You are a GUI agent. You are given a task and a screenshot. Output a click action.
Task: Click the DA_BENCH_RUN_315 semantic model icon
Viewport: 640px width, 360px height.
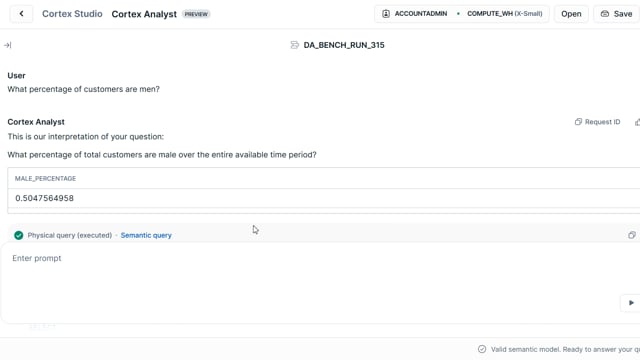pos(294,45)
